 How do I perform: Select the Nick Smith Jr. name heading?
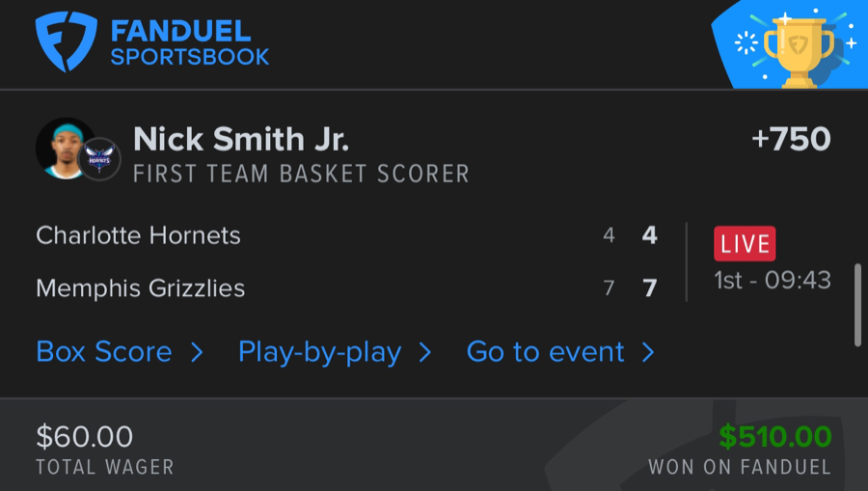pyautogui.click(x=241, y=140)
